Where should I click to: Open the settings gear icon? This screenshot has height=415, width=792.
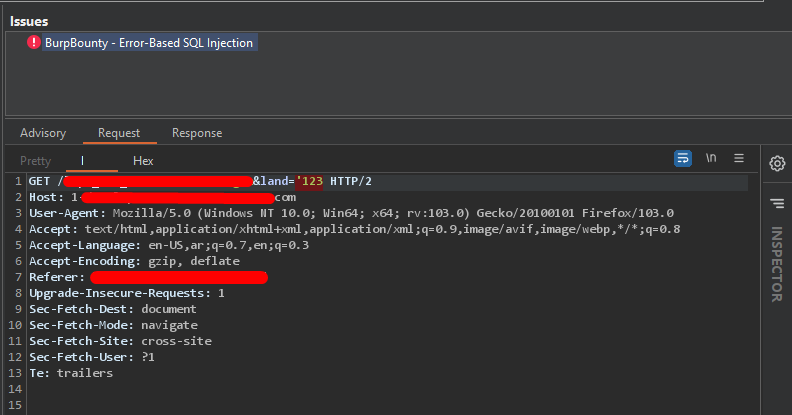tap(776, 163)
